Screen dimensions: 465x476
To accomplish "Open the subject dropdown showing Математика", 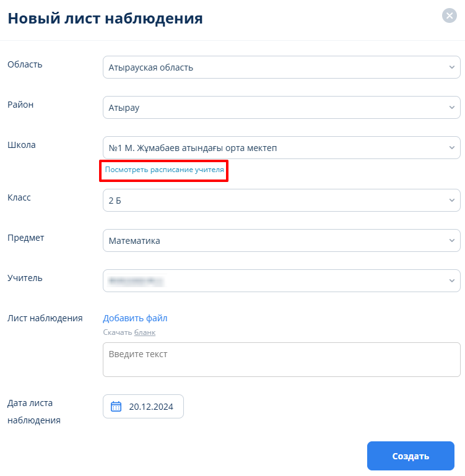I will click(x=272, y=241).
